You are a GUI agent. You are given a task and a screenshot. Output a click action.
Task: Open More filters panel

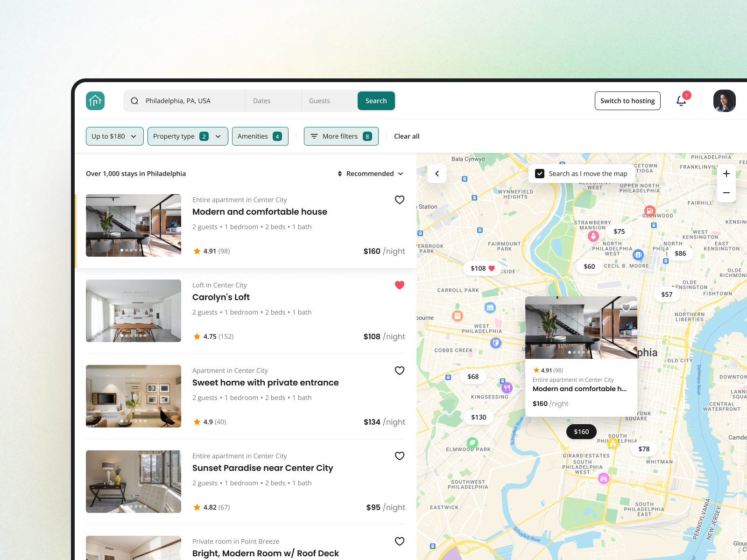[x=341, y=136]
